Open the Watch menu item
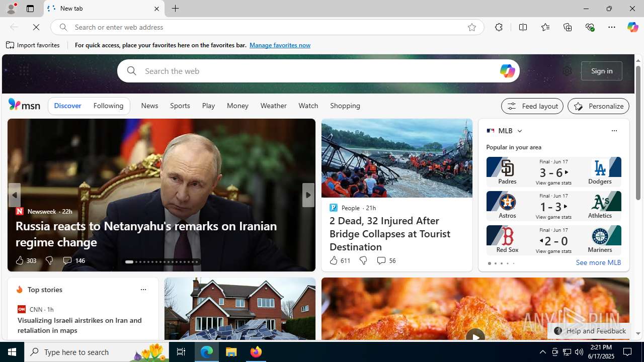Viewport: 644px width, 362px height. pyautogui.click(x=308, y=106)
